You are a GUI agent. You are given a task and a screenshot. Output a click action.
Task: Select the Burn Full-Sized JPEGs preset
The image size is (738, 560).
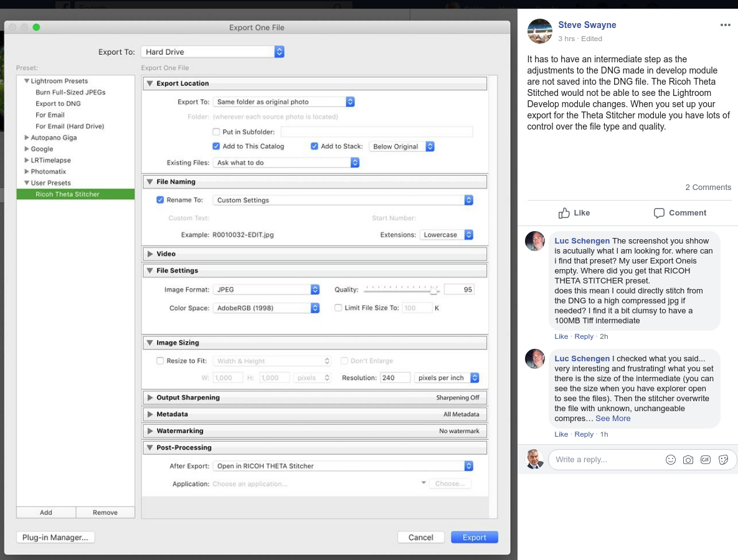pyautogui.click(x=70, y=92)
